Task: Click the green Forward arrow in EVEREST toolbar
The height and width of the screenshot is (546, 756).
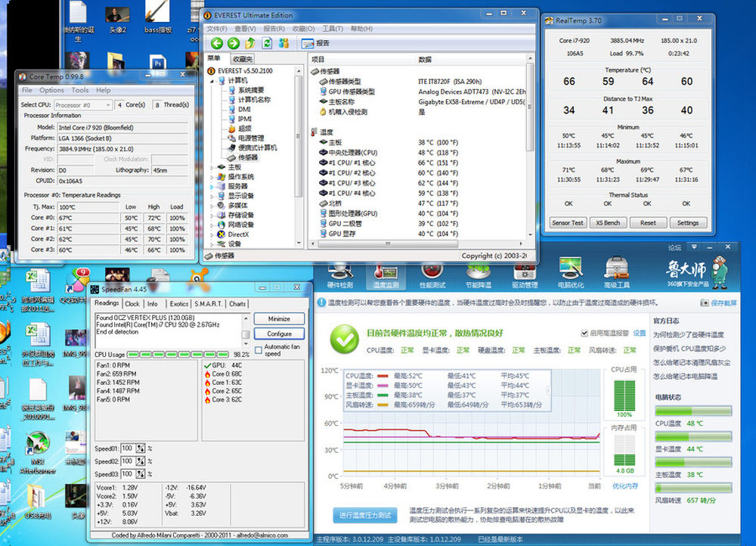Action: click(x=234, y=43)
